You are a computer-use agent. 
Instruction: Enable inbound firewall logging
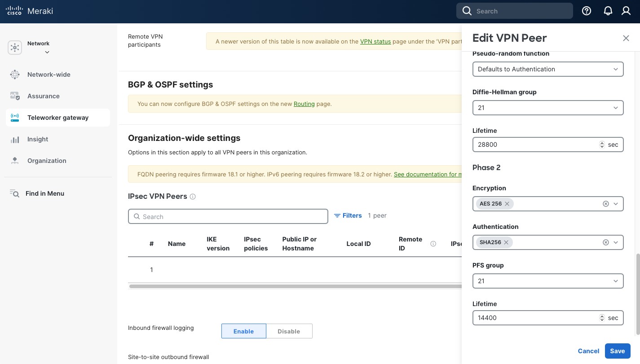point(243,331)
